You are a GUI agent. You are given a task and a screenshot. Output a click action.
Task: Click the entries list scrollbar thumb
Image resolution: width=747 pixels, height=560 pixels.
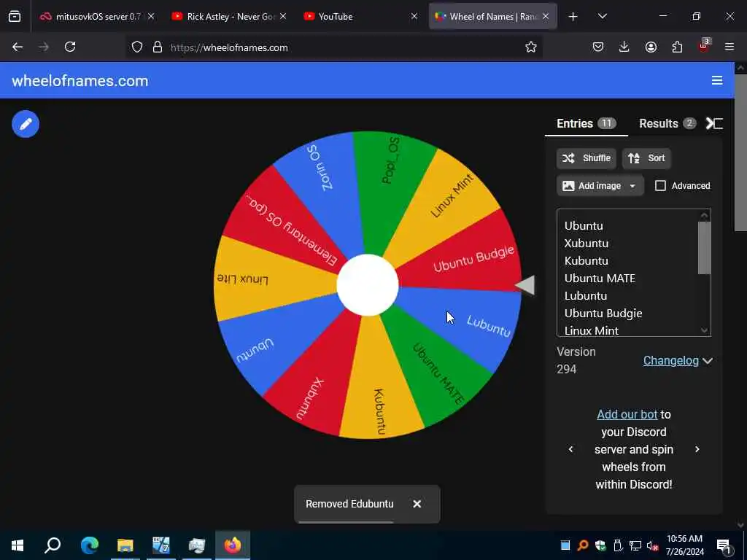[x=704, y=248]
